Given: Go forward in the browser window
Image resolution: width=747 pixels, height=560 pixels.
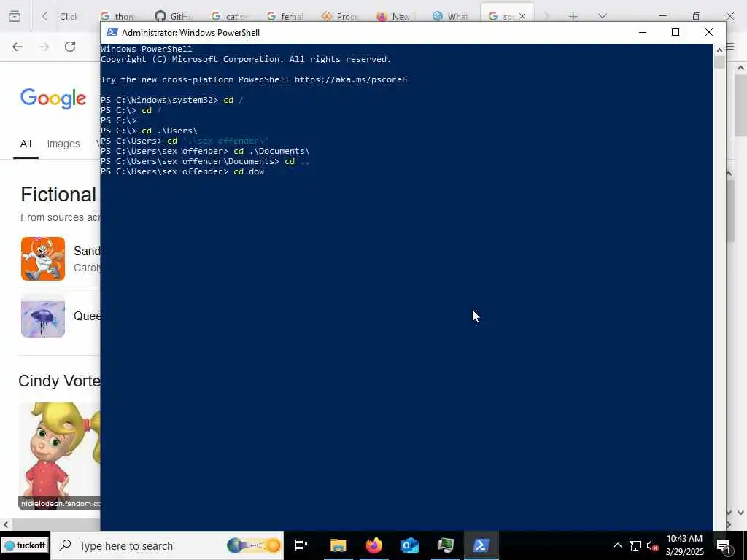Looking at the screenshot, I should (44, 47).
